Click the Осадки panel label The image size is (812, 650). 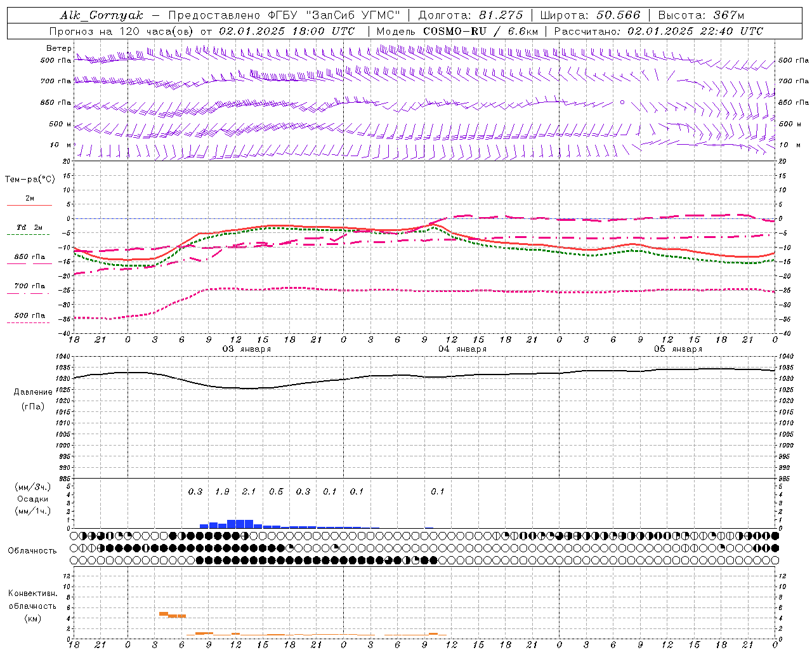tap(33, 499)
